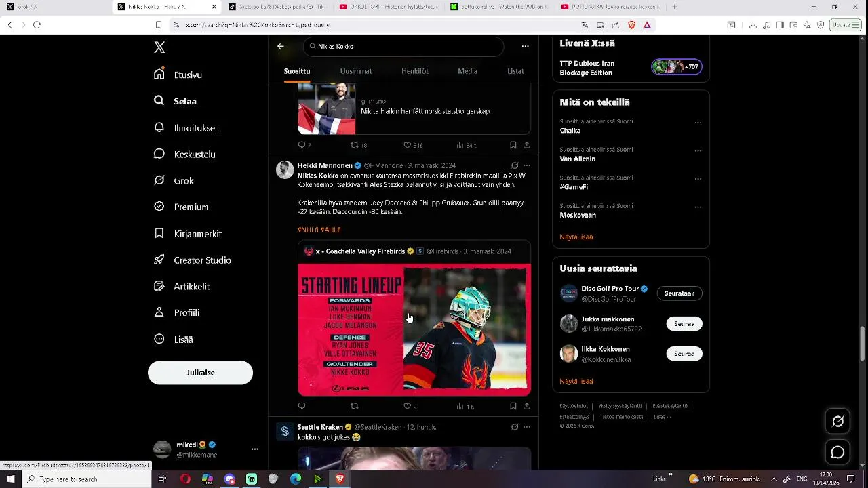Click Brave Shields icon in address bar
This screenshot has height=488, width=868.
pyautogui.click(x=631, y=25)
